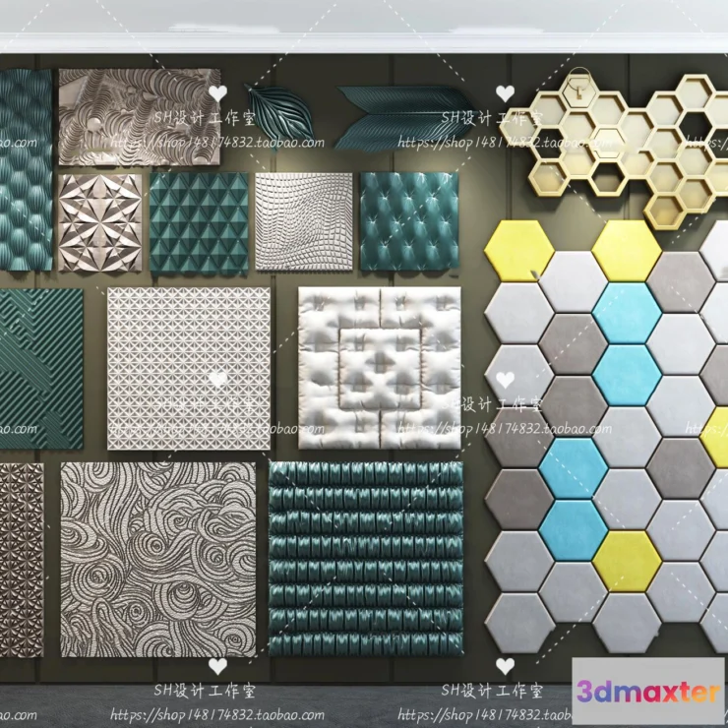The image size is (728, 728).
Task: Select the white warped grid panel
Action: tap(304, 221)
